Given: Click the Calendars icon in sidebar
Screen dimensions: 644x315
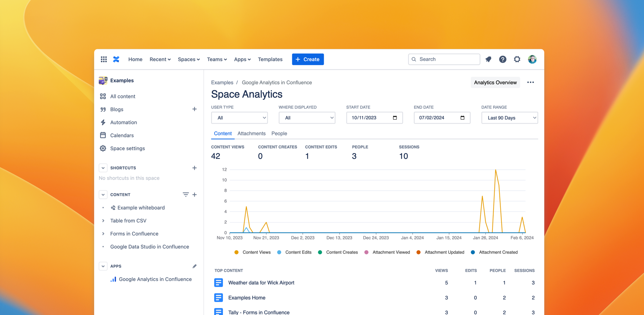Looking at the screenshot, I should click(x=103, y=135).
